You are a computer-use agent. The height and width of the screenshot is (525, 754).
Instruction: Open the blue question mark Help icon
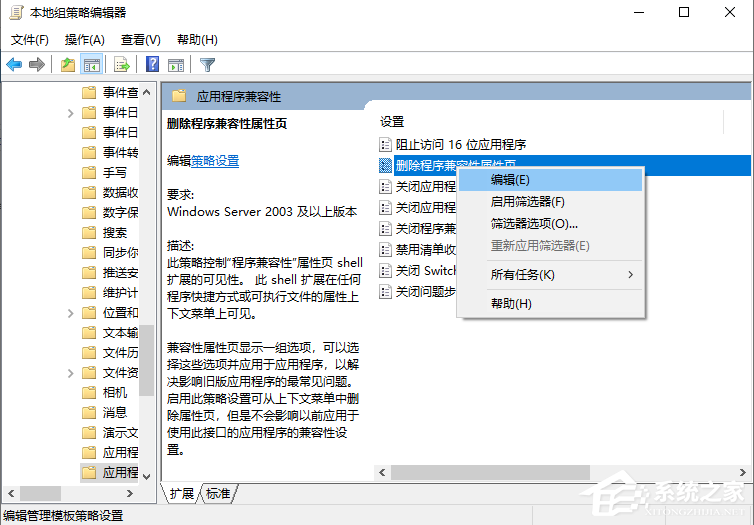152,64
